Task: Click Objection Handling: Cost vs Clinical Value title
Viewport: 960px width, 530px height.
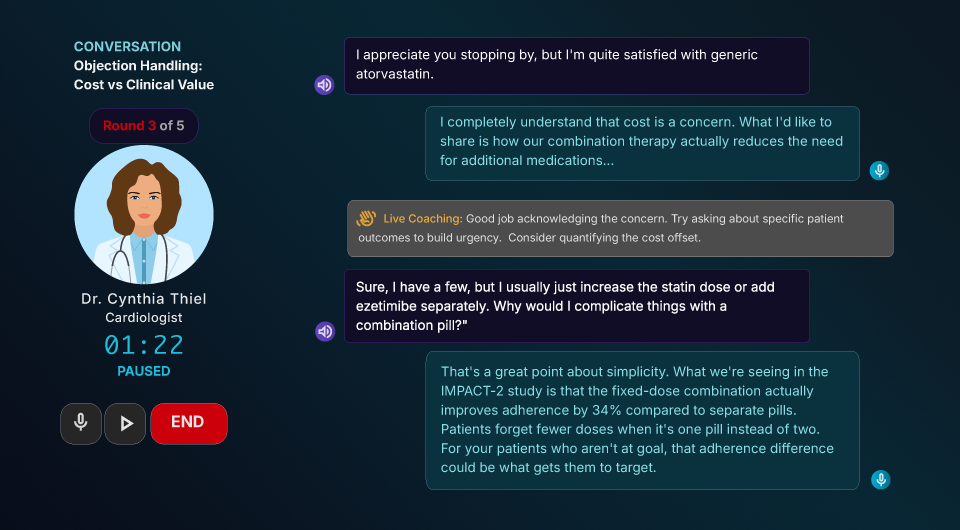Action: coord(144,75)
